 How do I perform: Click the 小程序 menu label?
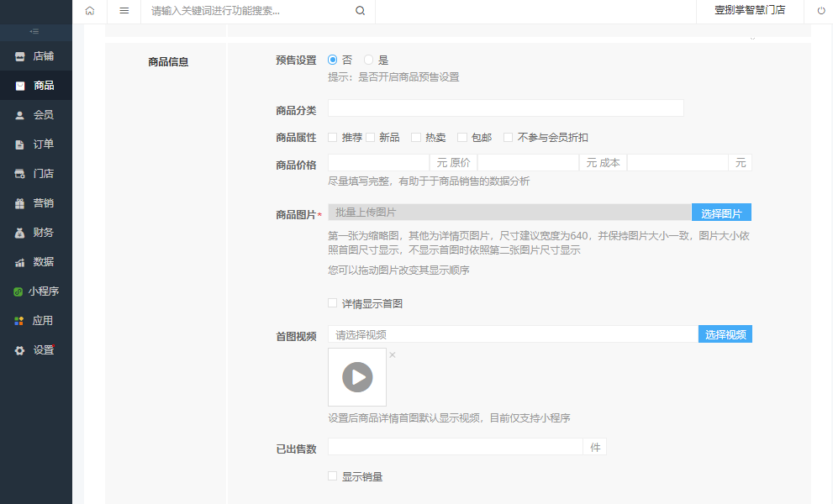44,291
